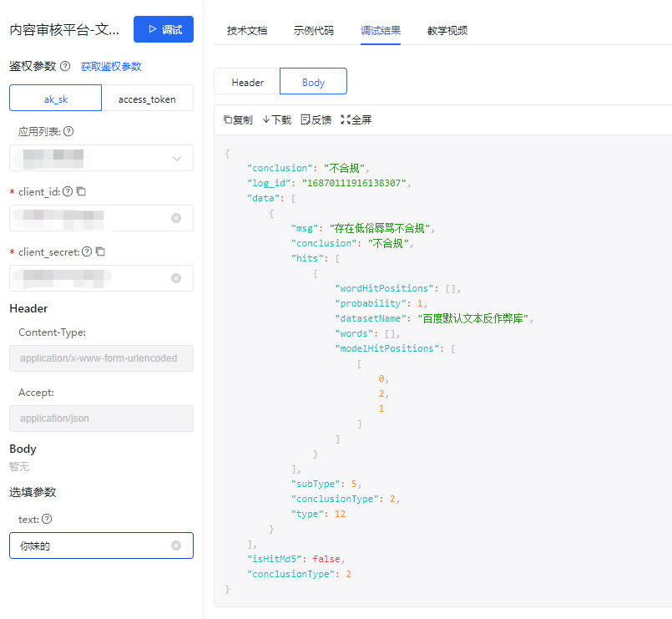Image resolution: width=672 pixels, height=619 pixels.
Task: Click the log_id value 1687011916138307
Action: click(354, 183)
